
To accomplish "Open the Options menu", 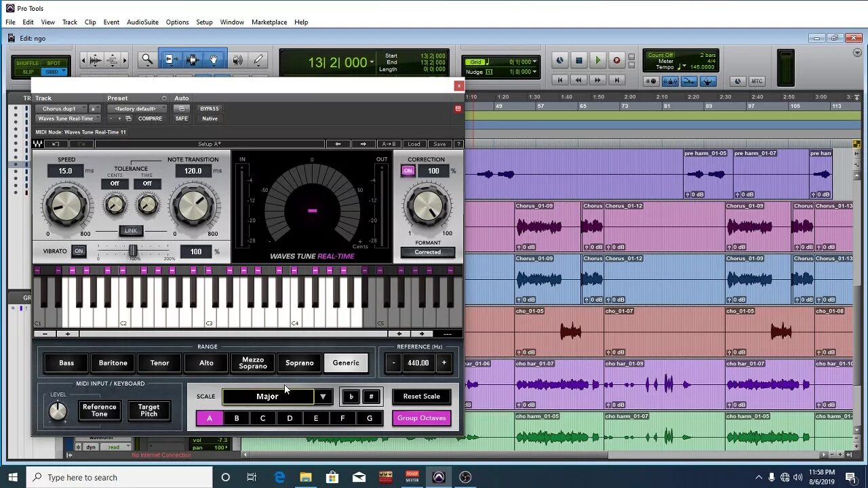I will 177,22.
